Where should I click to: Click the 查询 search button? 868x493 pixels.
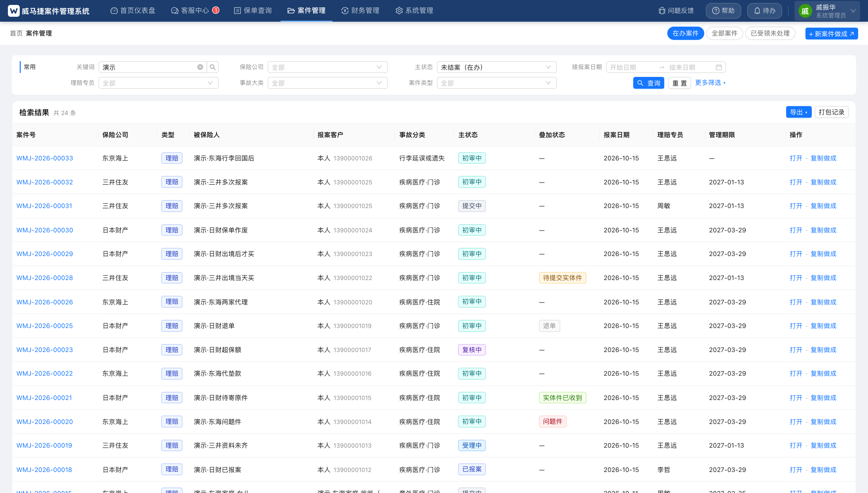(x=649, y=83)
